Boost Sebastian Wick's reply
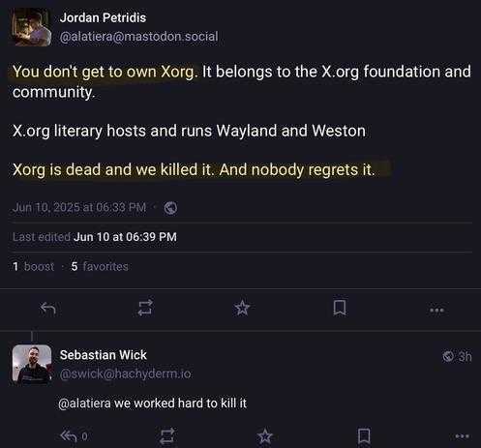This screenshot has height=448, width=481. (x=167, y=436)
